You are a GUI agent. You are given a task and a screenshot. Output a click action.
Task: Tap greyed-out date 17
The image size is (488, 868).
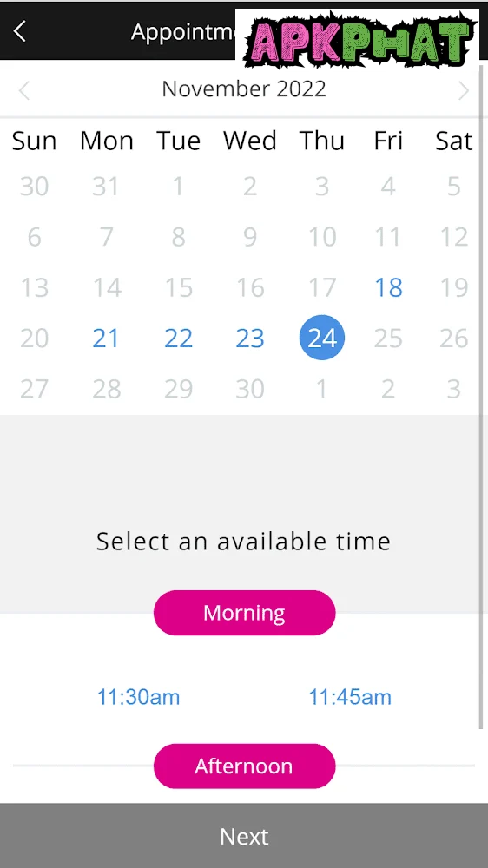coord(322,287)
